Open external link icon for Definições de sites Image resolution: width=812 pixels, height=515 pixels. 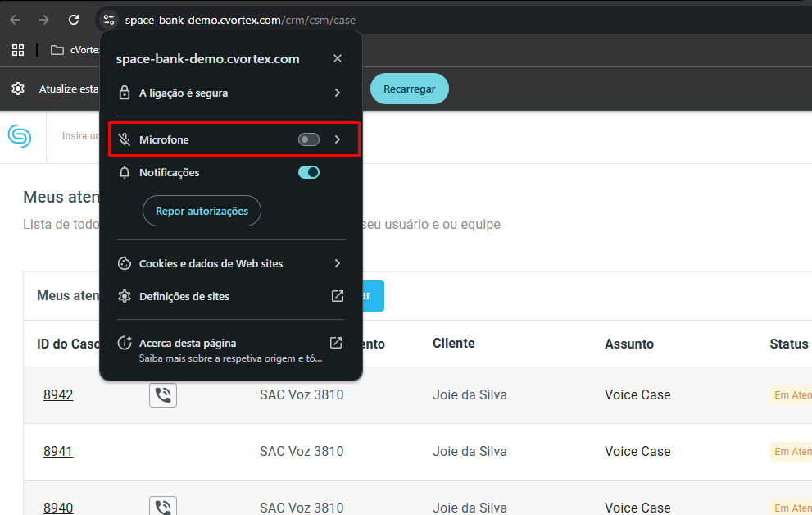tap(337, 296)
